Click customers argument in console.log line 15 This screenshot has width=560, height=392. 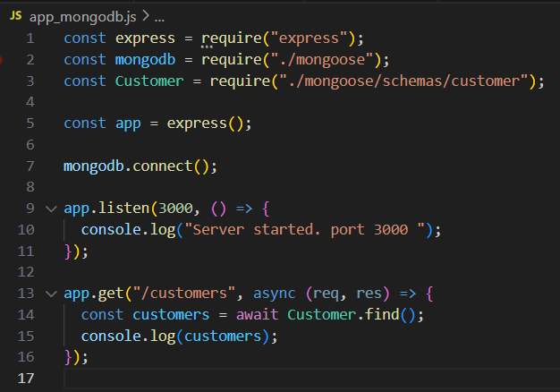pyautogui.click(x=223, y=337)
